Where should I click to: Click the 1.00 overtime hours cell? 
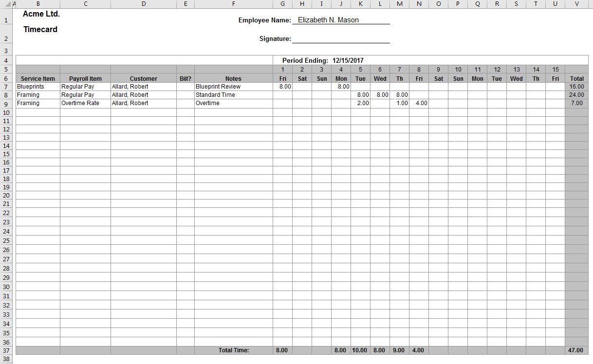click(x=399, y=103)
